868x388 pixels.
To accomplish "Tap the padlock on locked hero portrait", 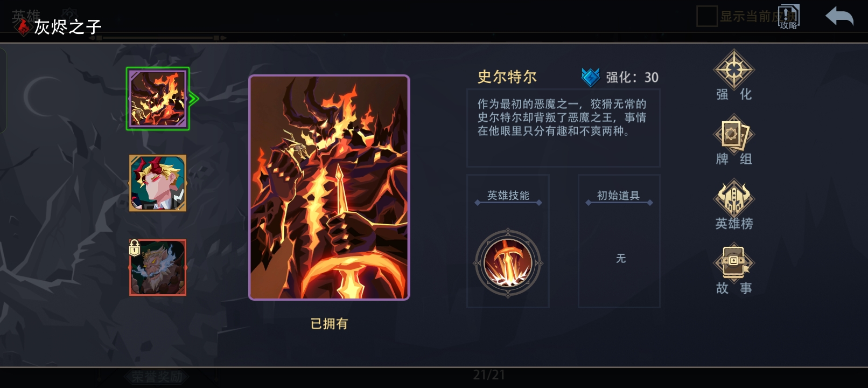I will tap(135, 247).
